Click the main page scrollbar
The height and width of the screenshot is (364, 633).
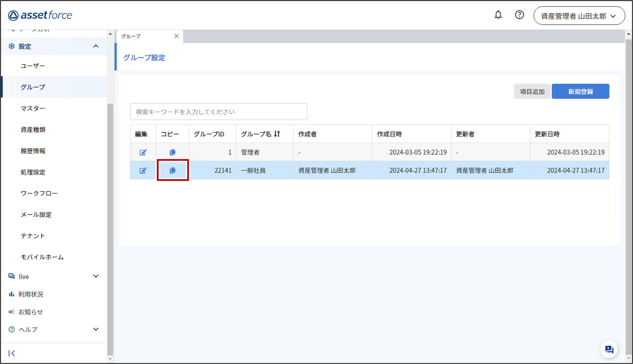[628, 196]
